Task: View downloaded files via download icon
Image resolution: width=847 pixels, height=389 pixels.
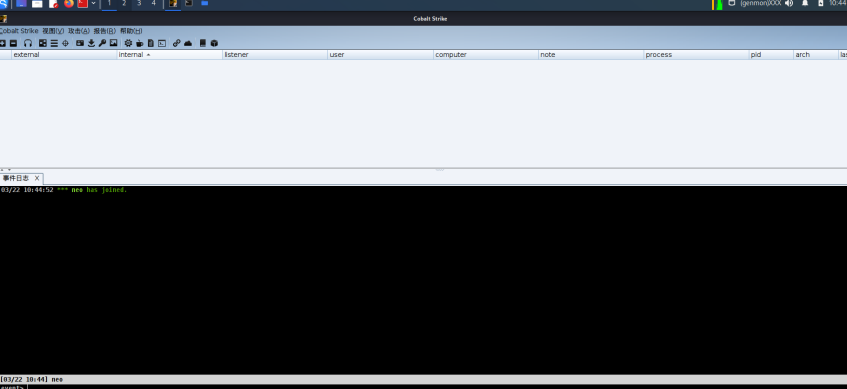Action: pos(91,43)
